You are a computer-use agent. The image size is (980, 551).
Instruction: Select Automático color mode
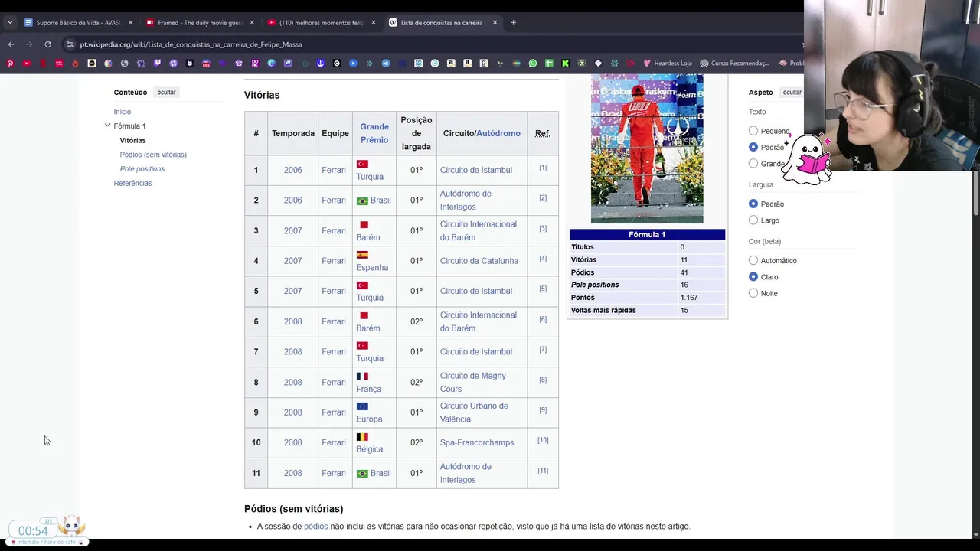pyautogui.click(x=753, y=260)
